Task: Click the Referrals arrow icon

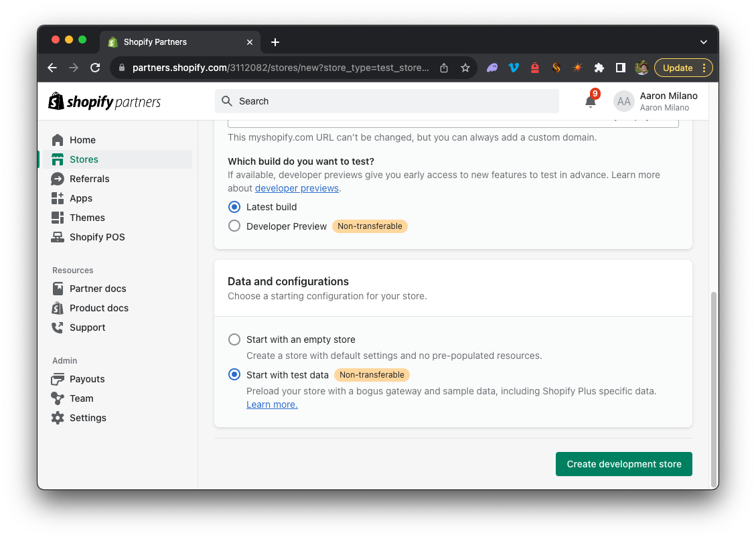Action: [x=58, y=179]
